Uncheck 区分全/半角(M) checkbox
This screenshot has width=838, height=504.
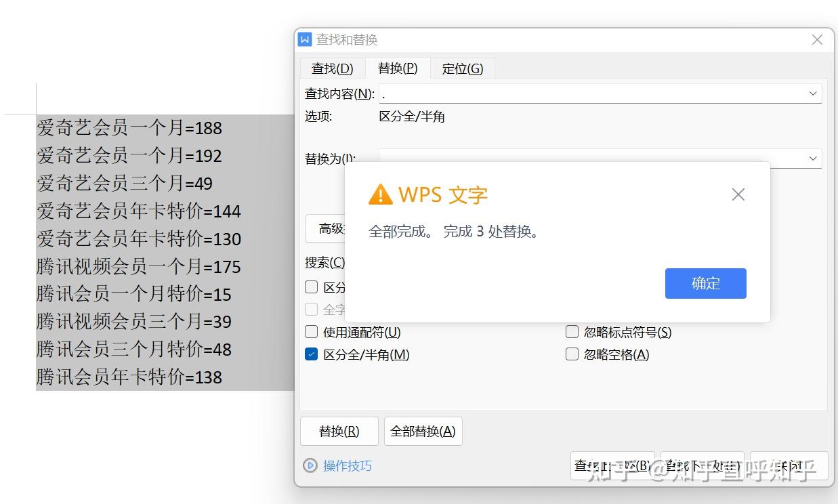coord(312,354)
